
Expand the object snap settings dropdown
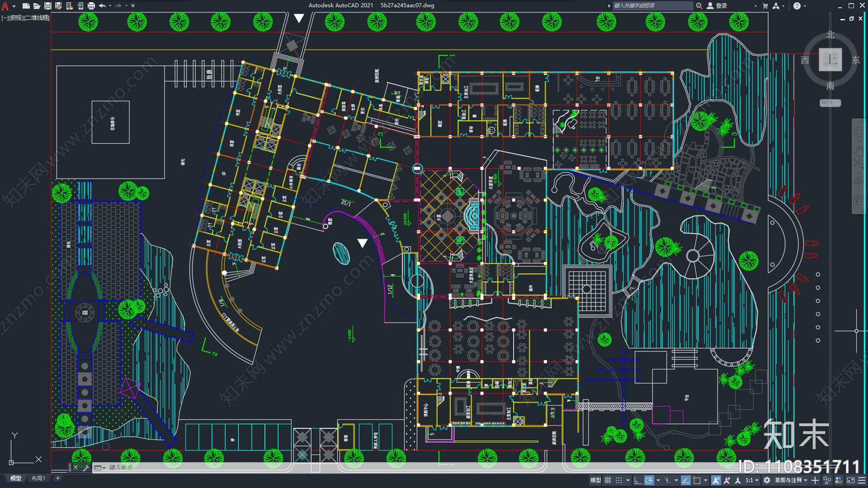pos(706,480)
